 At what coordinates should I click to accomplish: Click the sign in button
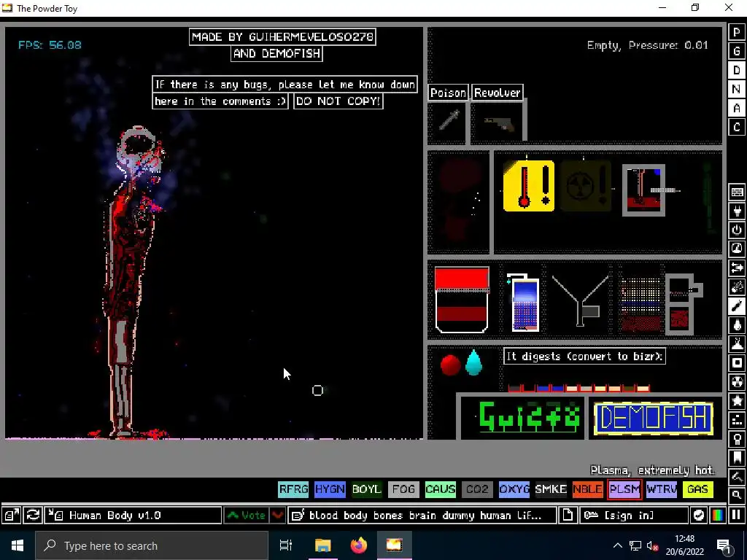(634, 516)
